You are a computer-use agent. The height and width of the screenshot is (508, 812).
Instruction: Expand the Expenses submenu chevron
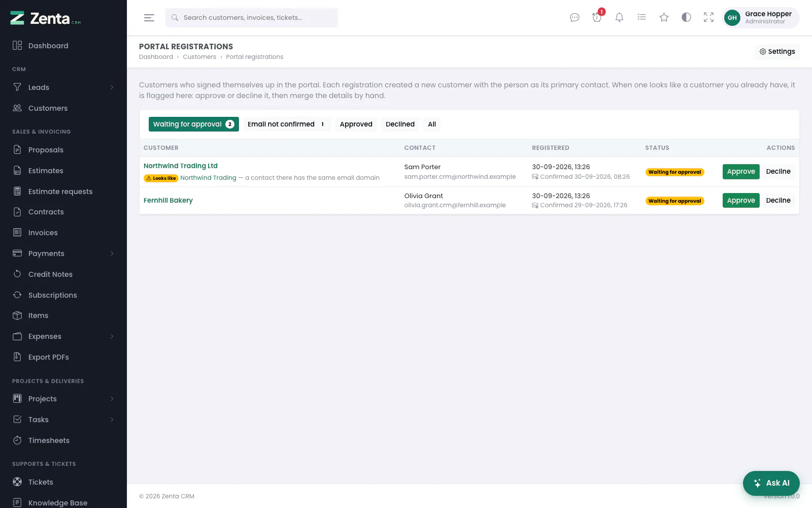pyautogui.click(x=112, y=336)
